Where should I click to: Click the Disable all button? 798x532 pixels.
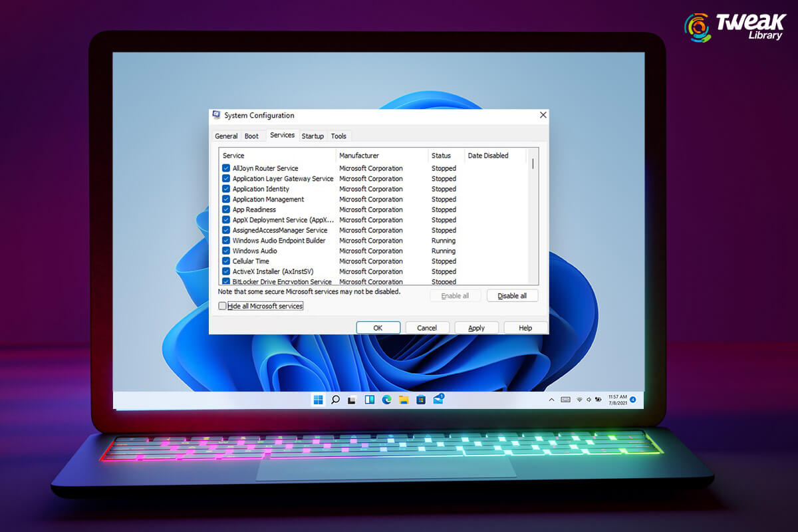pyautogui.click(x=512, y=296)
